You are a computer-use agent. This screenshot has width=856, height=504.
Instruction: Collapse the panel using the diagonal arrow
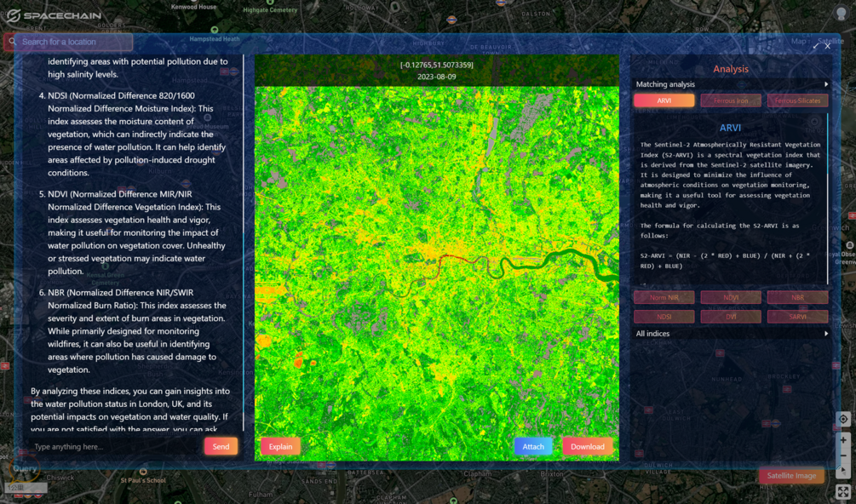pyautogui.click(x=816, y=43)
